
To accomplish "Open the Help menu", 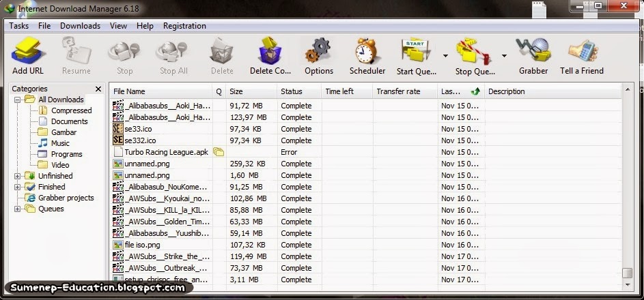I will click(x=145, y=26).
